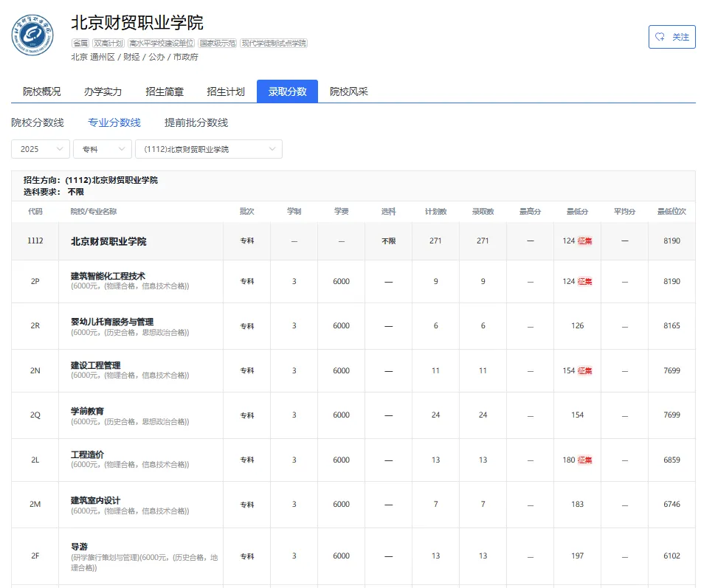Select major 学前教育
The height and width of the screenshot is (588, 701).
click(87, 411)
